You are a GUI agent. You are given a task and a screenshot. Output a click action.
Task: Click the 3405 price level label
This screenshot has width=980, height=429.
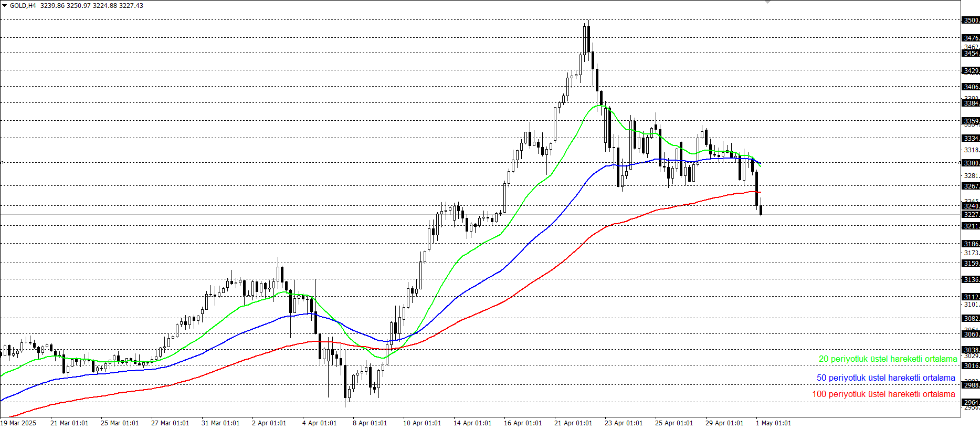971,87
